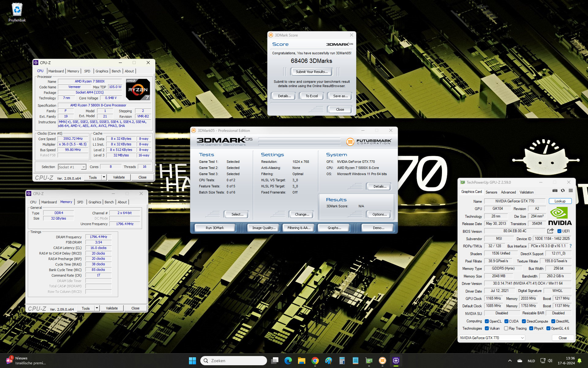Enable the Ray Tracing checkbox
The width and height of the screenshot is (588, 368).
point(506,328)
